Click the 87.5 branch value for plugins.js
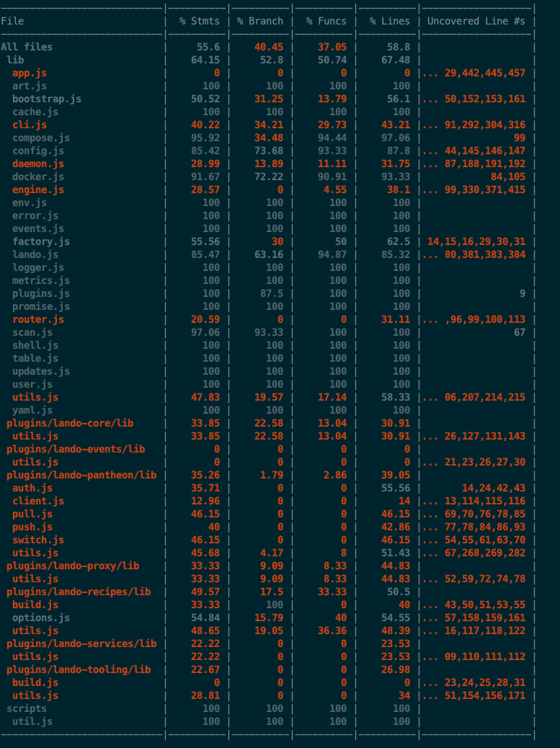Image resolution: width=560 pixels, height=748 pixels. tap(272, 293)
